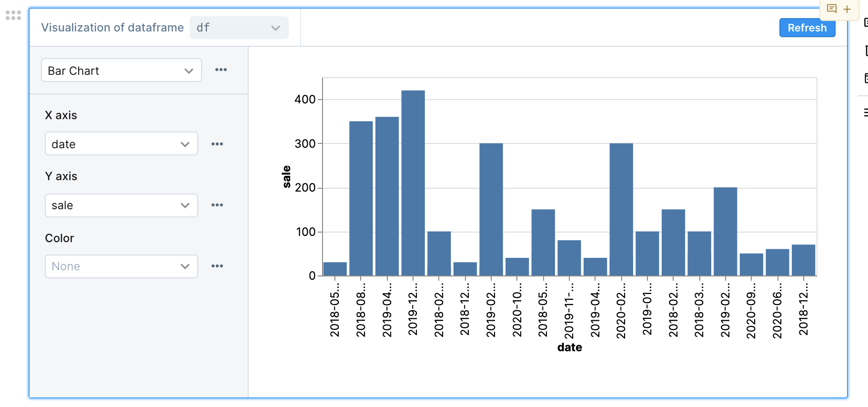Click the 2020-02 bar at 300
The image size is (868, 407).
621,210
